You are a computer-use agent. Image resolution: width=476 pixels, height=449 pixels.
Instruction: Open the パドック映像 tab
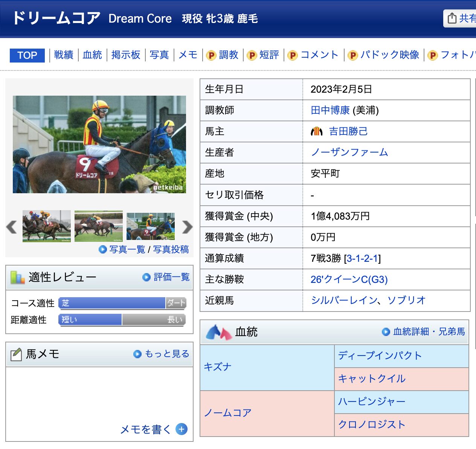pos(390,55)
